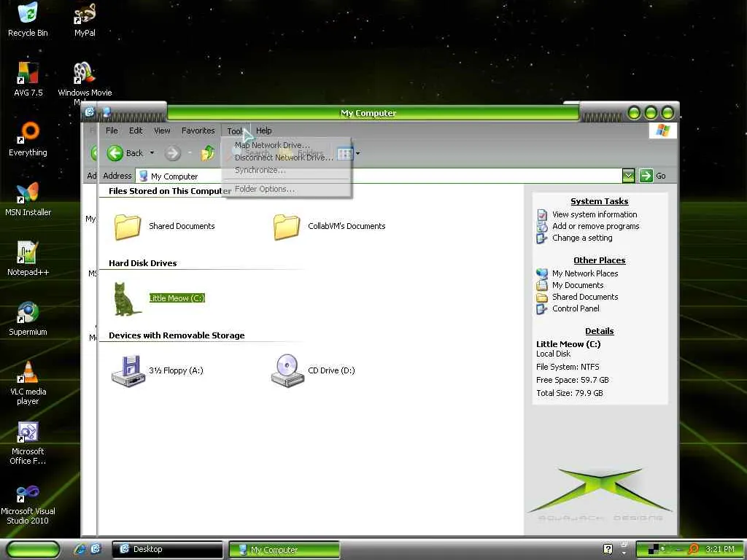Choose Folder Options… from Tools menu
The image size is (747, 560).
(x=287, y=189)
